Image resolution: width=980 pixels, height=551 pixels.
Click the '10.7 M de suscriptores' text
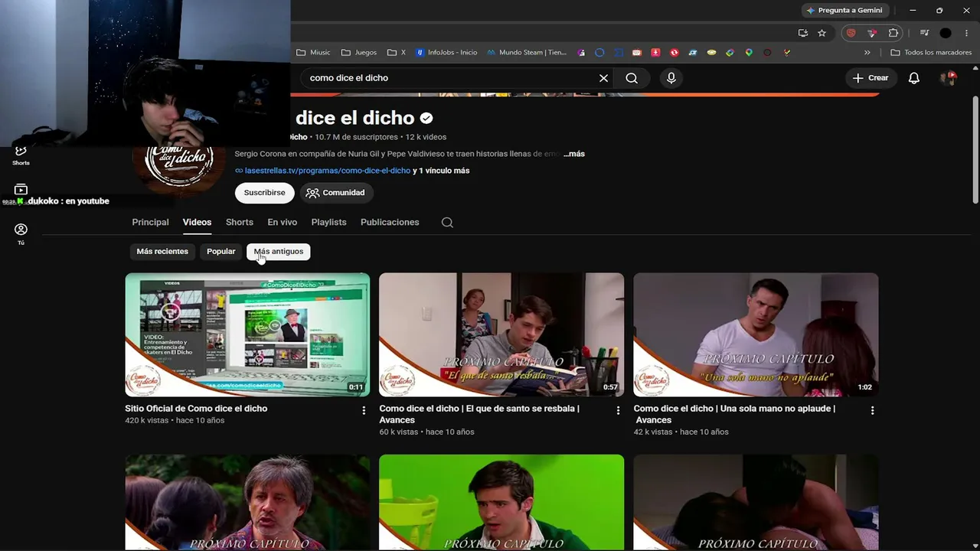coord(356,137)
